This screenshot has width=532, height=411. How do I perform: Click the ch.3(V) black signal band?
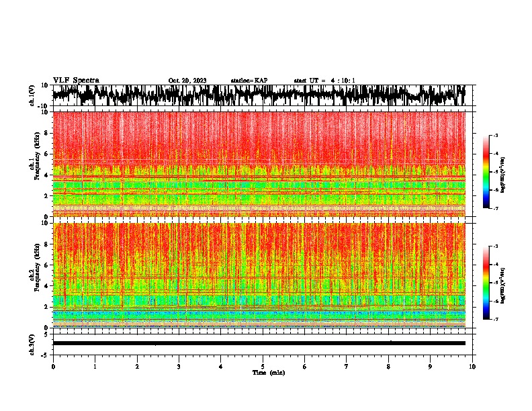pos(259,343)
